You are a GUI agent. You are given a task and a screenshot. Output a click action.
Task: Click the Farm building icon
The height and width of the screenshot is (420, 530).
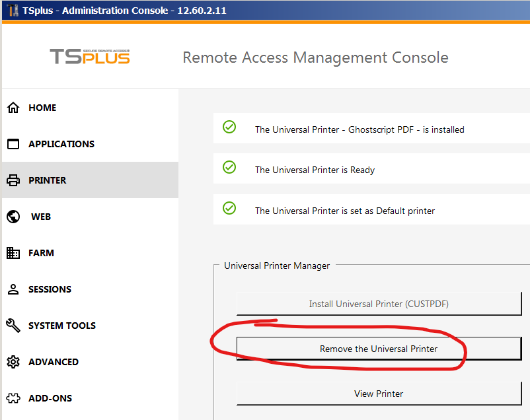click(13, 253)
